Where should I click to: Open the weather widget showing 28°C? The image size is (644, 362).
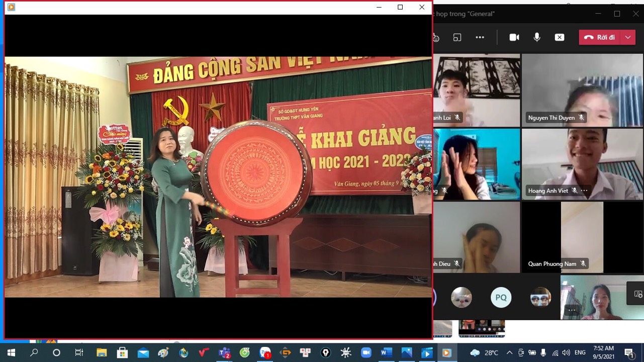484,352
